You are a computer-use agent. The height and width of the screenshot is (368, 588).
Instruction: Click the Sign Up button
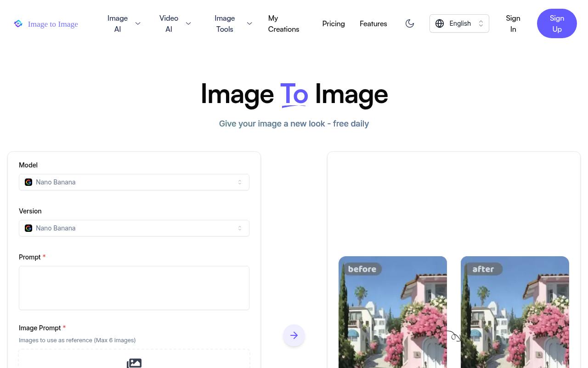coord(557,23)
